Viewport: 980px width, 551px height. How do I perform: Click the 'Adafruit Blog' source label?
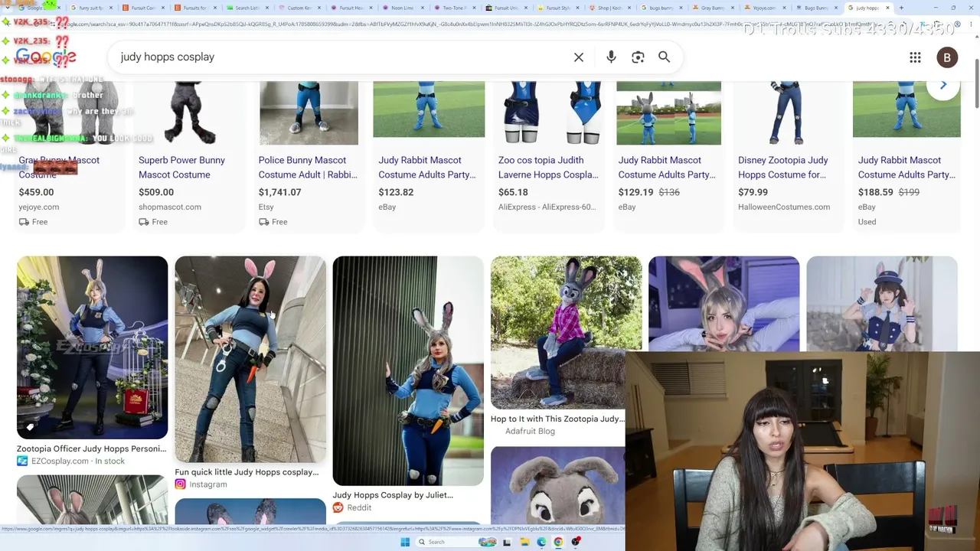(x=530, y=431)
